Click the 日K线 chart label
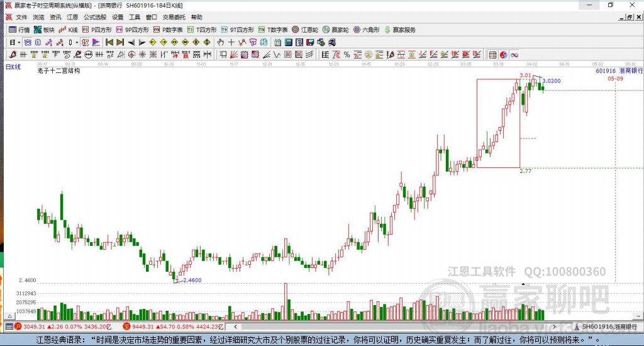This screenshot has width=644, height=346. pos(13,67)
